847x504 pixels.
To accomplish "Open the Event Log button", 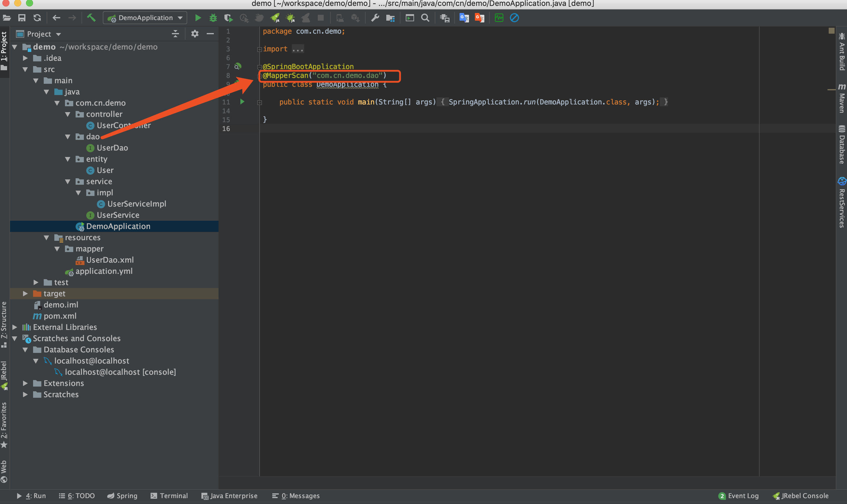I will (x=739, y=495).
